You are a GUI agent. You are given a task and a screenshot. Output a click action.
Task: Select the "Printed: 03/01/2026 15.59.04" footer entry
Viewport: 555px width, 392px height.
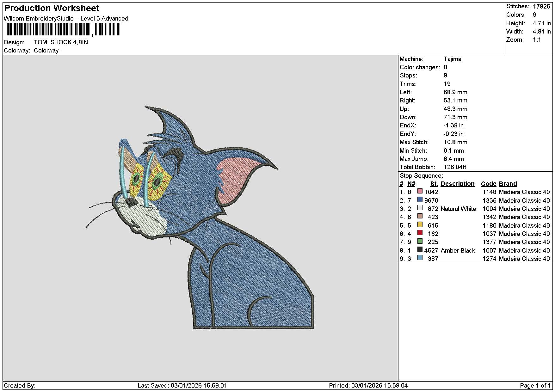click(368, 386)
